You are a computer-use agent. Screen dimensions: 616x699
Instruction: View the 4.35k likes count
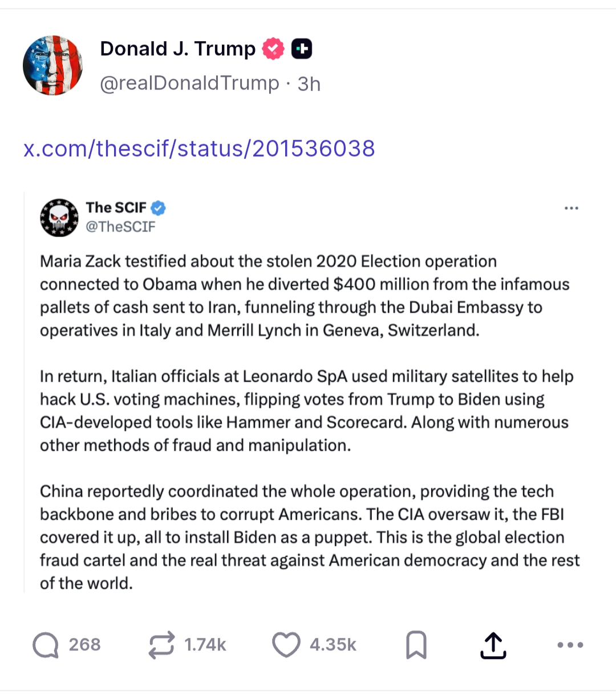coord(333,645)
